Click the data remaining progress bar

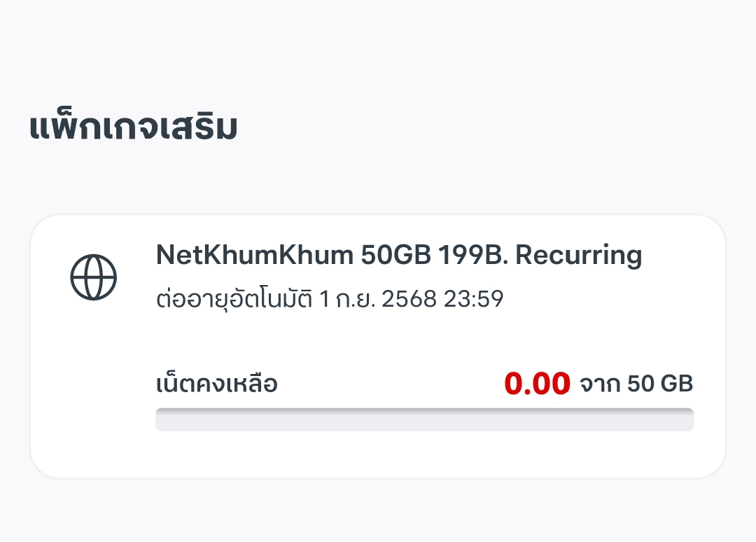click(425, 419)
